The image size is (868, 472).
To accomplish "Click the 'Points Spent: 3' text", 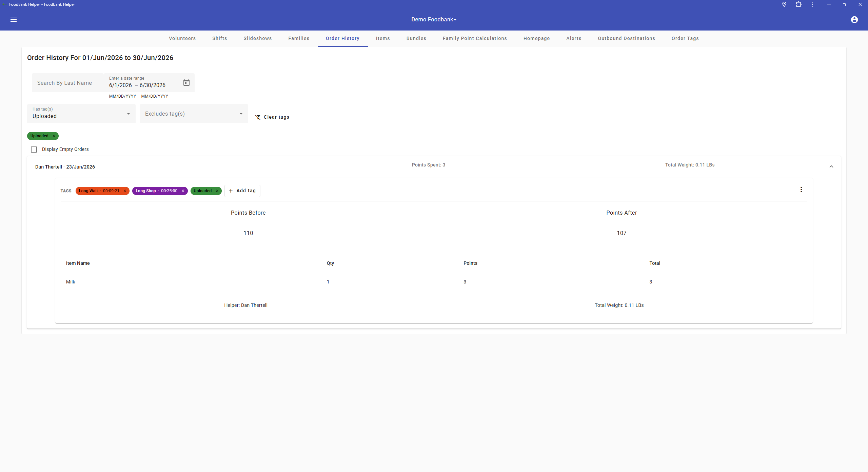I will (x=429, y=165).
